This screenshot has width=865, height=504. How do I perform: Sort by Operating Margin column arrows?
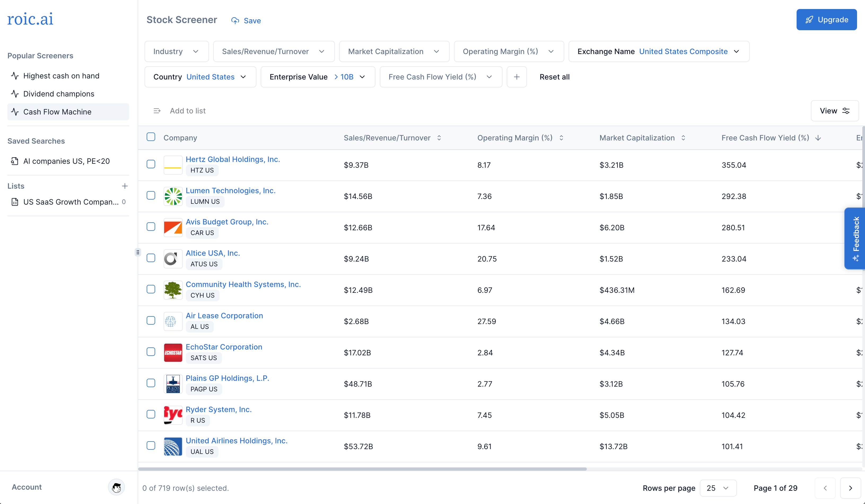tap(561, 138)
